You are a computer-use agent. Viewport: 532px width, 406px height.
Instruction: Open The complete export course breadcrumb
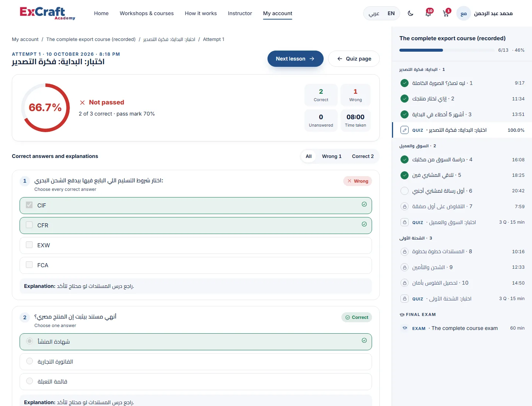pyautogui.click(x=91, y=39)
